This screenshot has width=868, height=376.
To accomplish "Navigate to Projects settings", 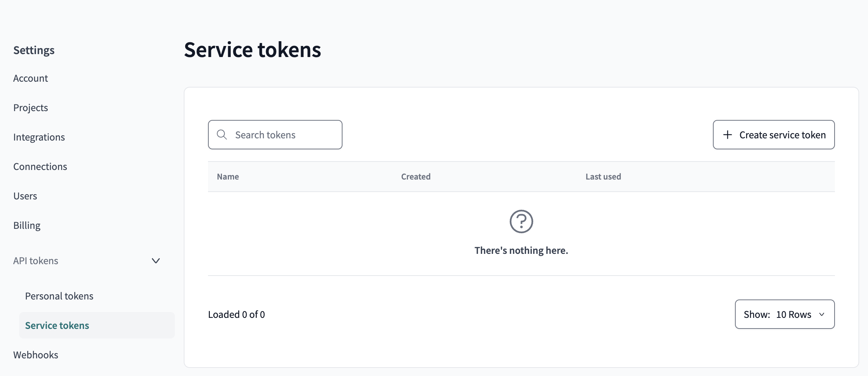I will coord(31,107).
